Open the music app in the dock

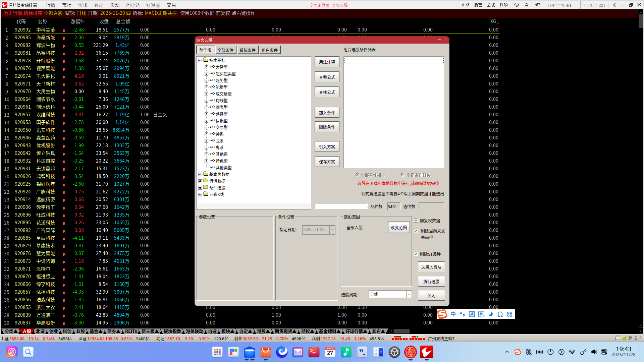(x=346, y=352)
